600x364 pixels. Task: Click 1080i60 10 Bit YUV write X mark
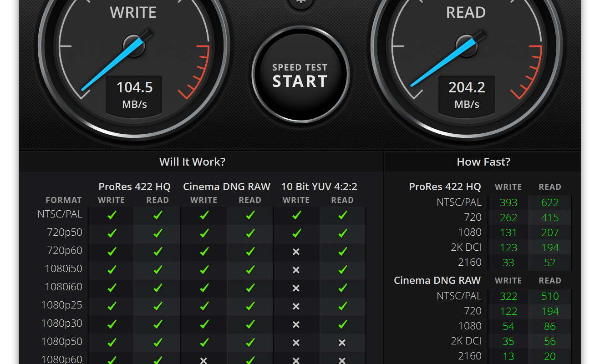point(296,288)
